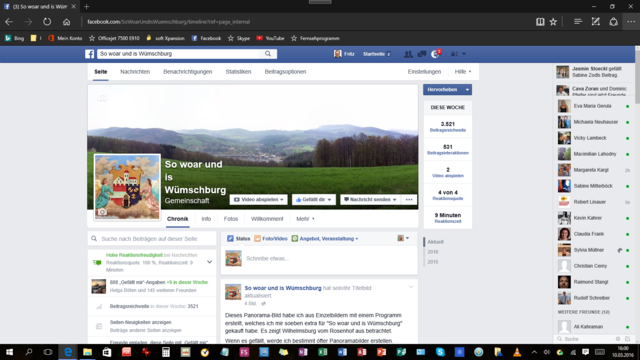Open Edge reading view icon

tap(540, 22)
